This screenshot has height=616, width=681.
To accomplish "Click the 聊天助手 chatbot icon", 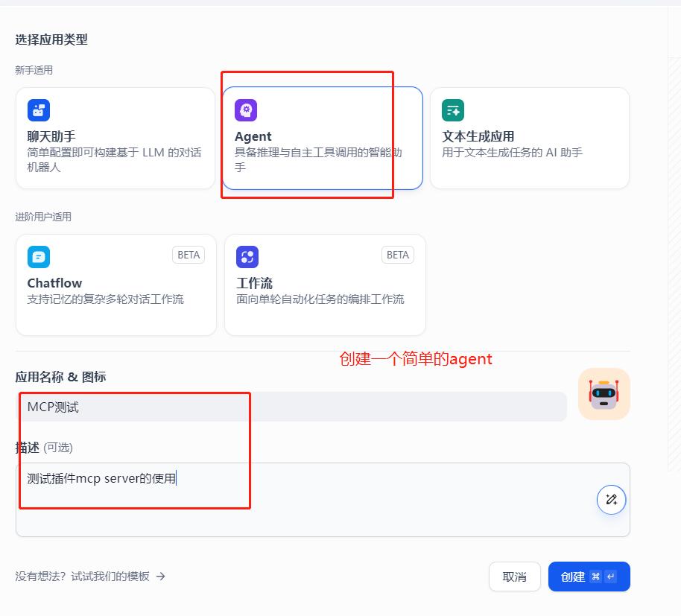I will pyautogui.click(x=39, y=110).
